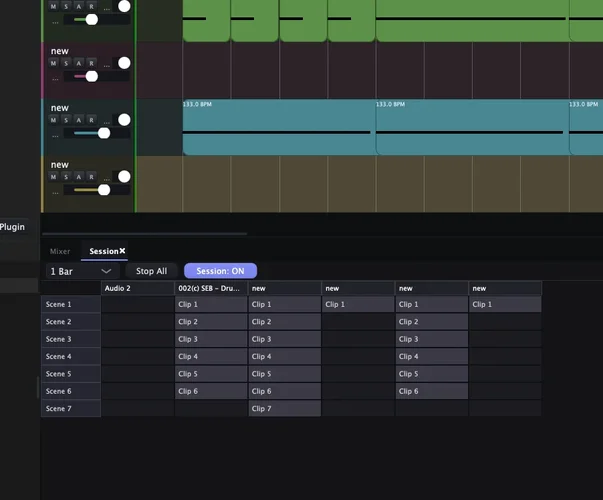The height and width of the screenshot is (500, 603).
Task: Open the dots menu beside R on pink track
Action: pyautogui.click(x=107, y=65)
